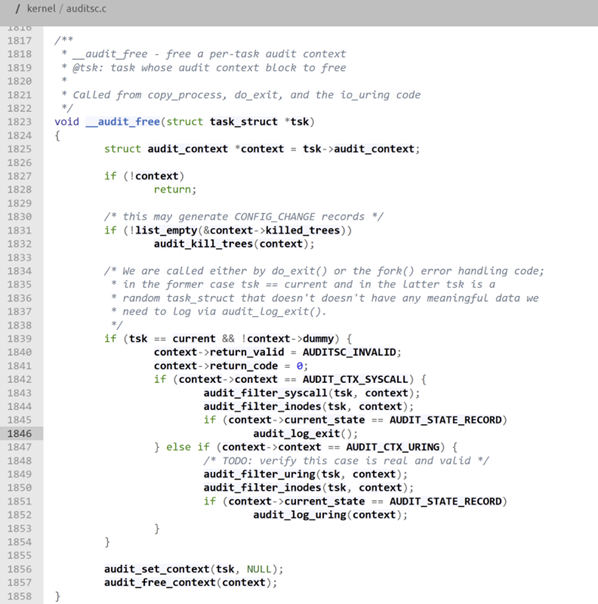Click task_struct identifier on line 1823
Image resolution: width=598 pixels, height=604 pixels.
[x=244, y=122]
